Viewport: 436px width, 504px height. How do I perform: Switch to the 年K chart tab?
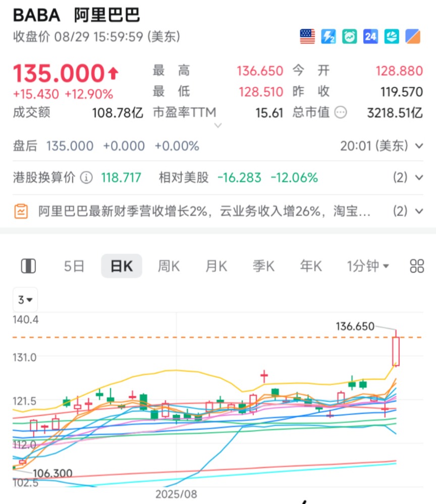coord(311,266)
